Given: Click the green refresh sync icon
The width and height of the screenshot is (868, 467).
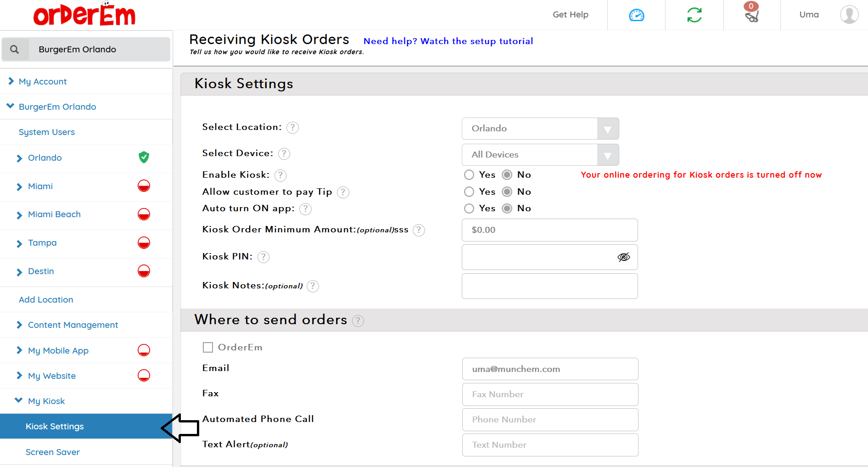Looking at the screenshot, I should point(694,15).
